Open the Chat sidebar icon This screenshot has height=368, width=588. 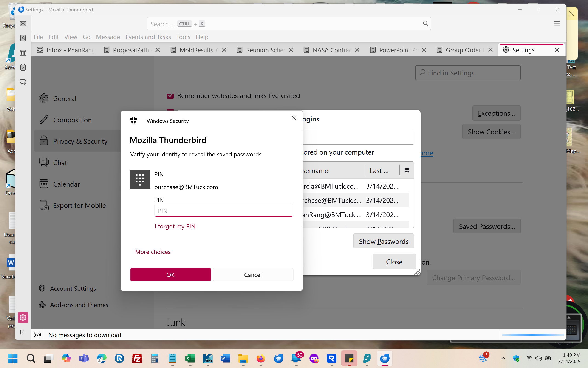click(23, 82)
